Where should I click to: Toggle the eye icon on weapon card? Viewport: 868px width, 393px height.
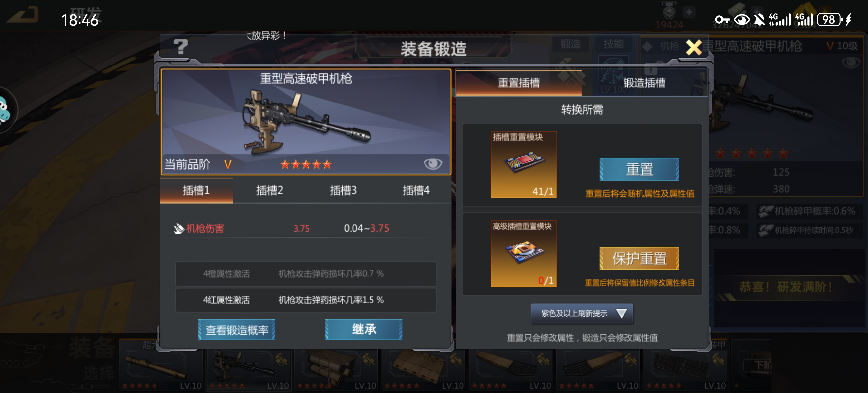click(x=433, y=164)
